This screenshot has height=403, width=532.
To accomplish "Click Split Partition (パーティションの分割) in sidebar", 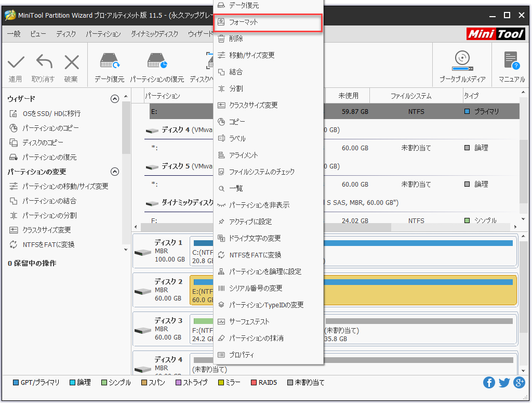I will [x=43, y=216].
